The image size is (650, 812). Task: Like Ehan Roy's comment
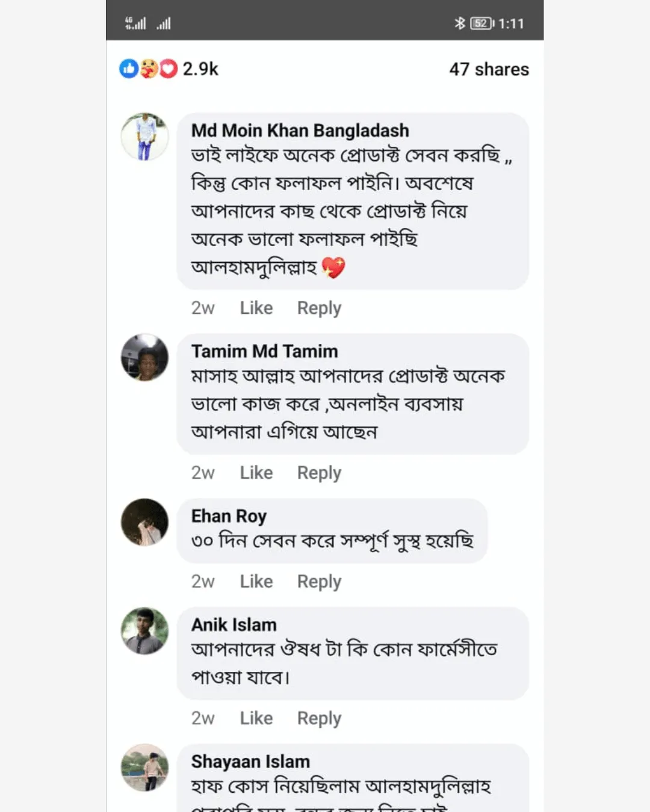256,582
